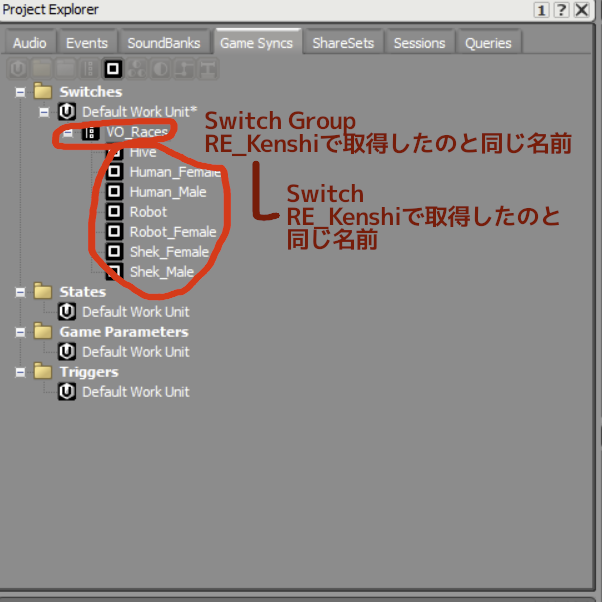Click the greyed-out Game Parameter toolbar icon
The width and height of the screenshot is (602, 602).
184,69
